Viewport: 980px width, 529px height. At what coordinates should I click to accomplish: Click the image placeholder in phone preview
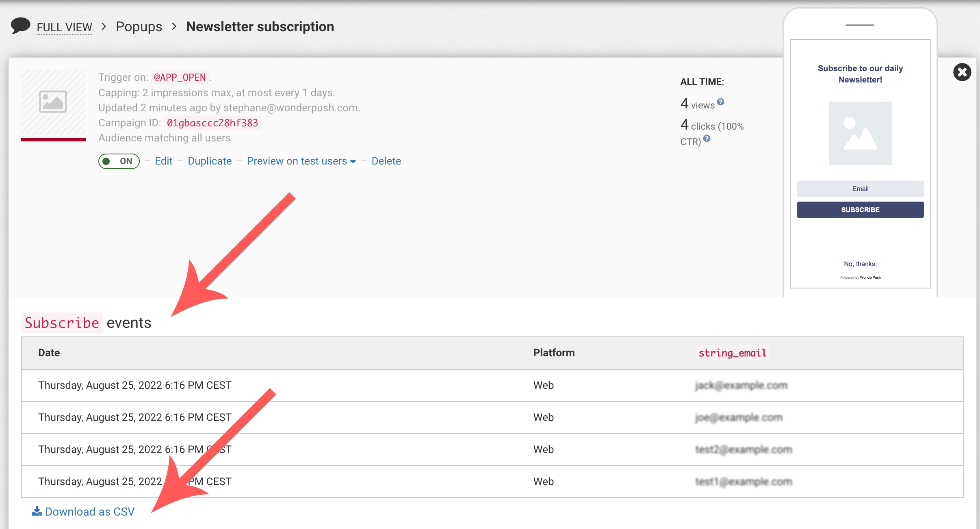tap(860, 133)
